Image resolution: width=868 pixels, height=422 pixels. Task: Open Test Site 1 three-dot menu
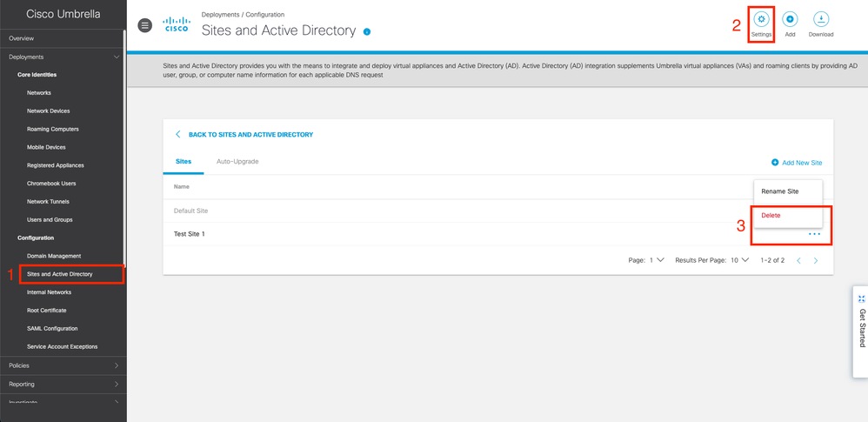click(814, 234)
